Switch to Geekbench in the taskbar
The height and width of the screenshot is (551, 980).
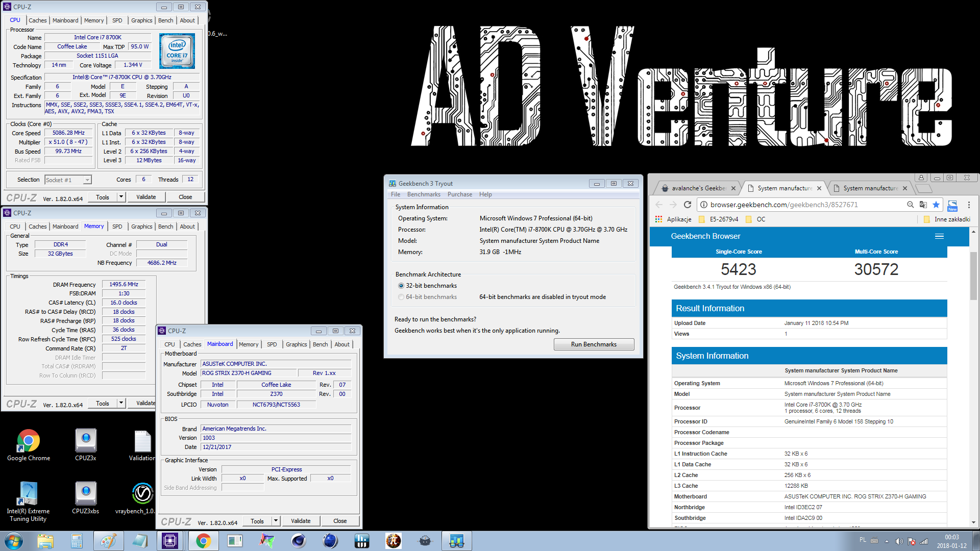[x=456, y=541]
